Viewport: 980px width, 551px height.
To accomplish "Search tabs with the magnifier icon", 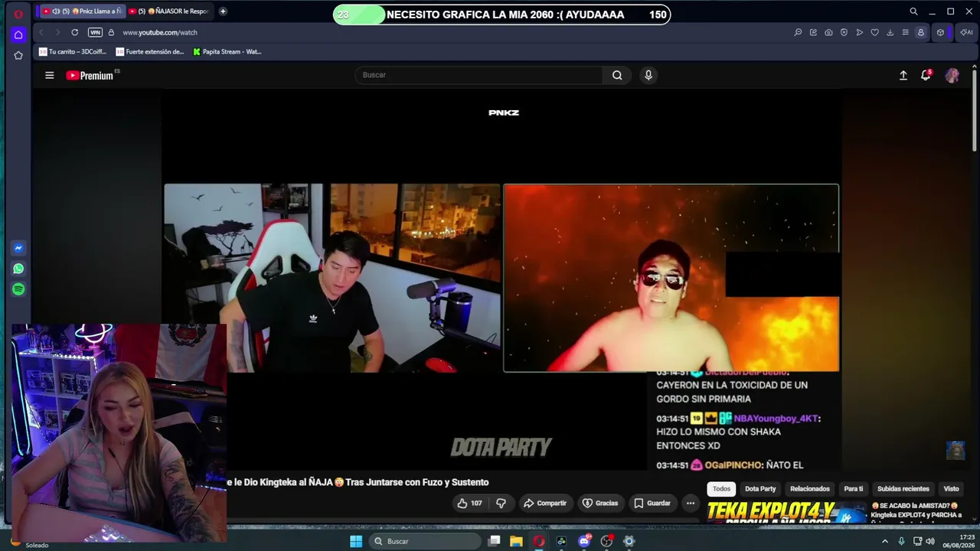I will click(913, 11).
